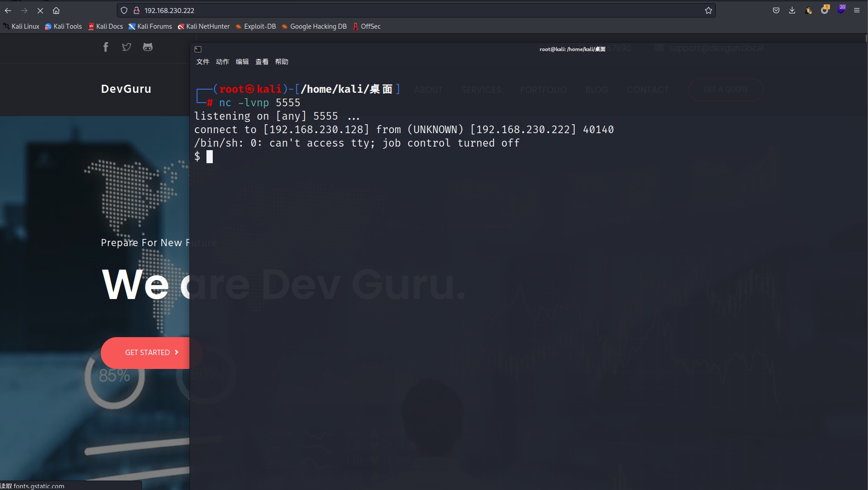Click the padlock site security icon

point(137,10)
